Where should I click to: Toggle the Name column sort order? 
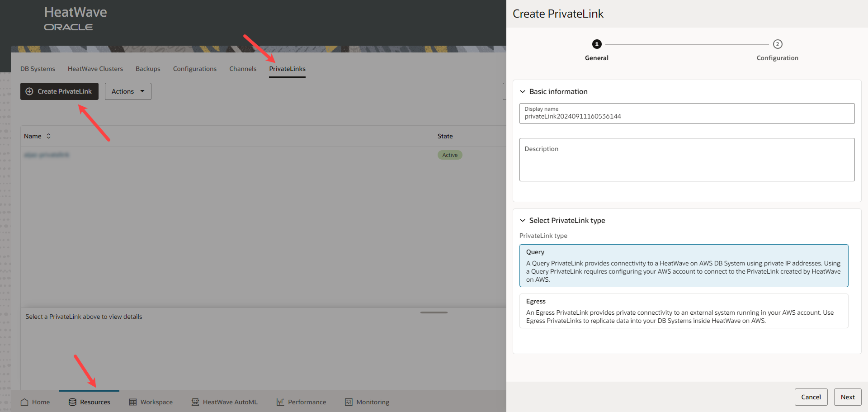(49, 136)
